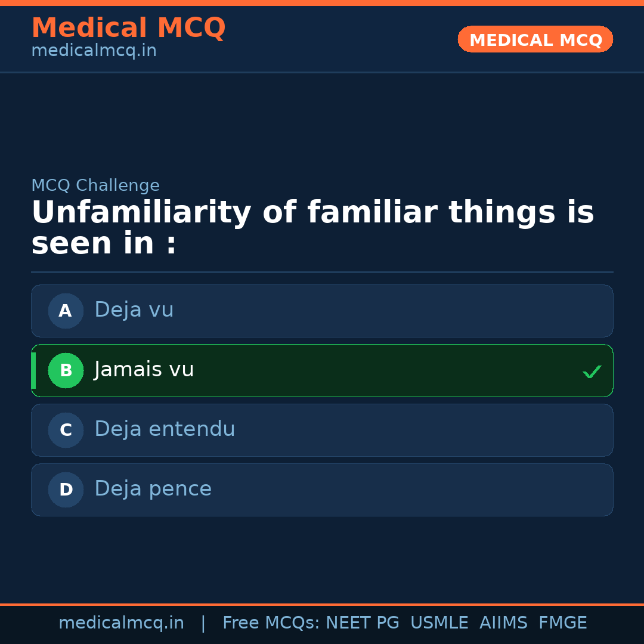
Task: Click the circular A badge icon
Action: coord(66,311)
